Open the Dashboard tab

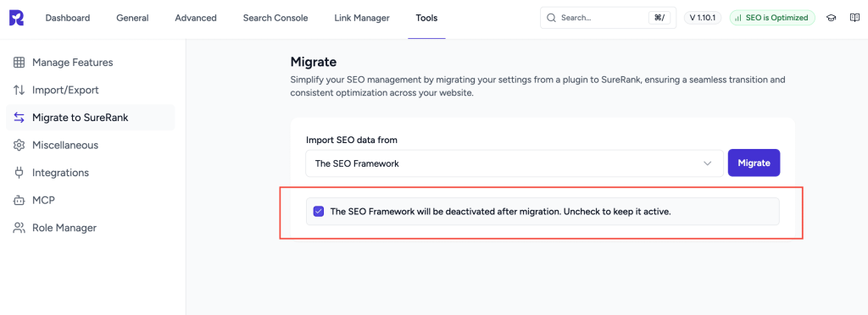click(68, 19)
